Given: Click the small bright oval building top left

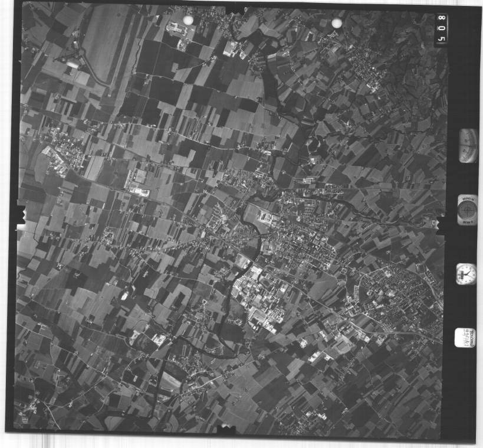Looking at the screenshot, I should [x=73, y=64].
